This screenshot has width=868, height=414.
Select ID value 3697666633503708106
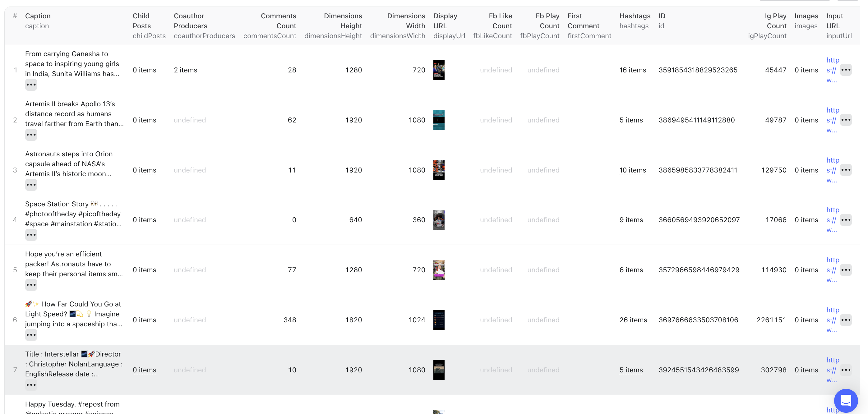698,320
